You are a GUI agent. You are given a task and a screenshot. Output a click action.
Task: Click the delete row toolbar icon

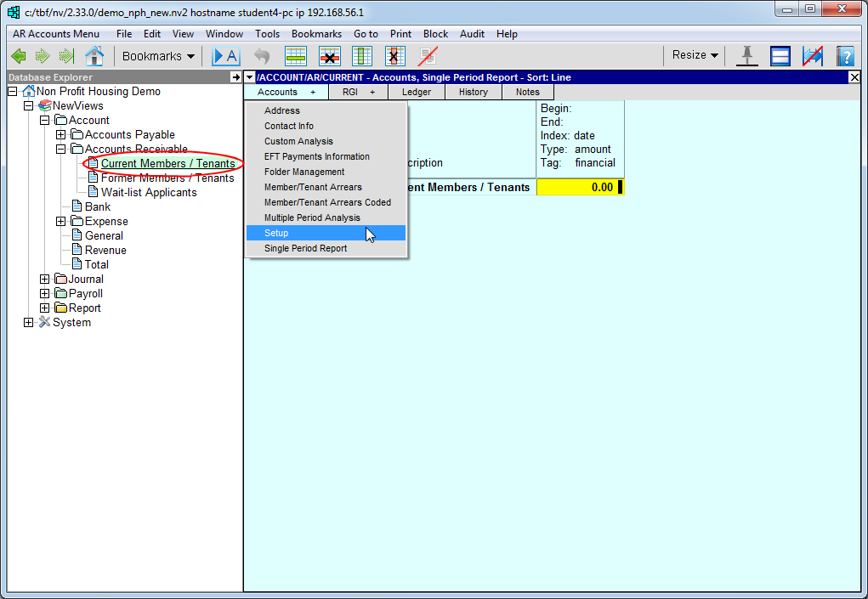pos(329,56)
